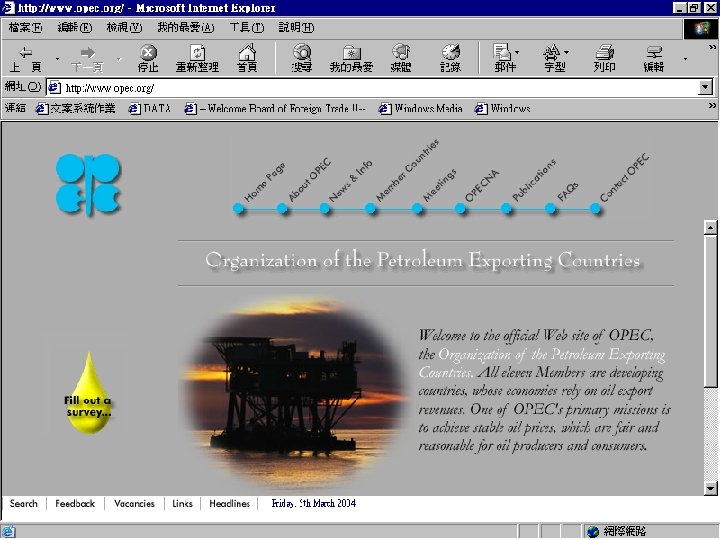The width and height of the screenshot is (720, 540).
Task: Open the Windows Media links shortcut
Action: coord(421,108)
